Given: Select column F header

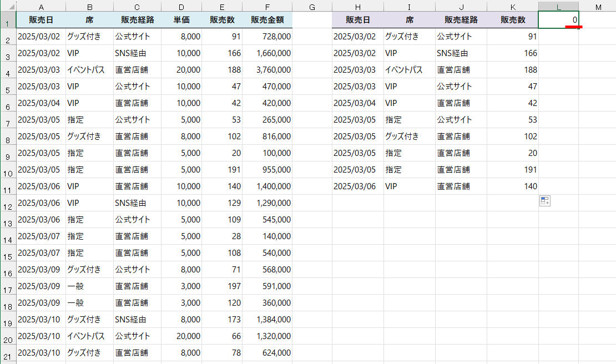Looking at the screenshot, I should 267,7.
